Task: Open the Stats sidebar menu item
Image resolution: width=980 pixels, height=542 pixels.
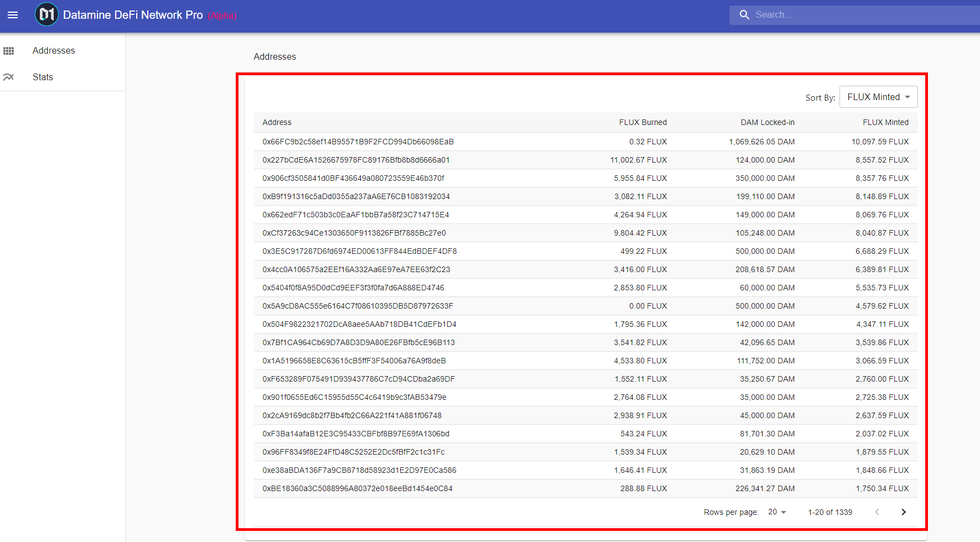Action: (63, 77)
